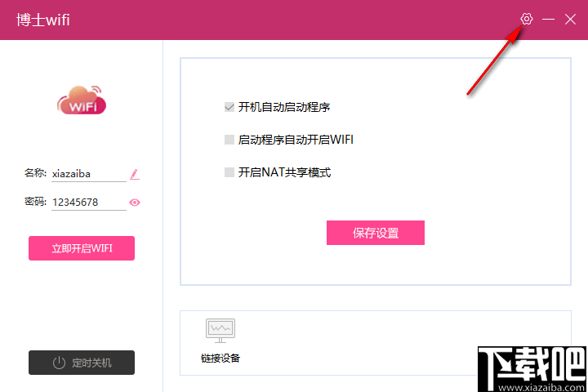Enable the 启动程序自动开启WIFI checkbox

tap(229, 140)
